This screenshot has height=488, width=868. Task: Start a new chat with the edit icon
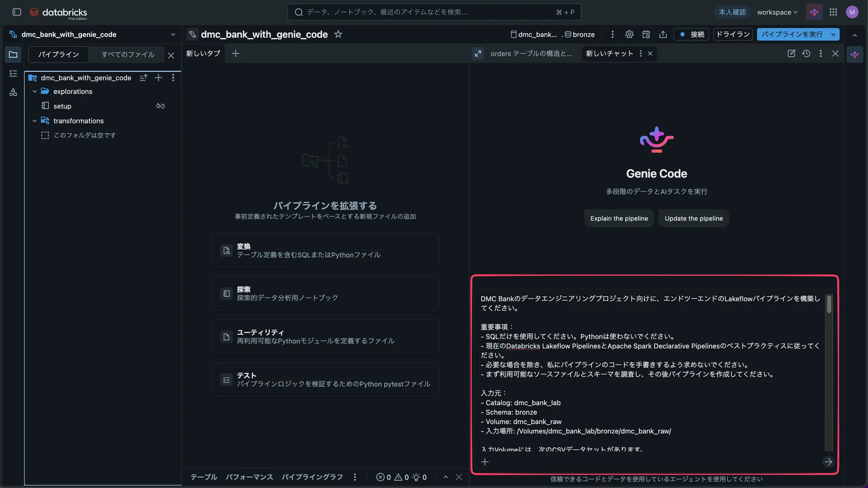click(791, 54)
